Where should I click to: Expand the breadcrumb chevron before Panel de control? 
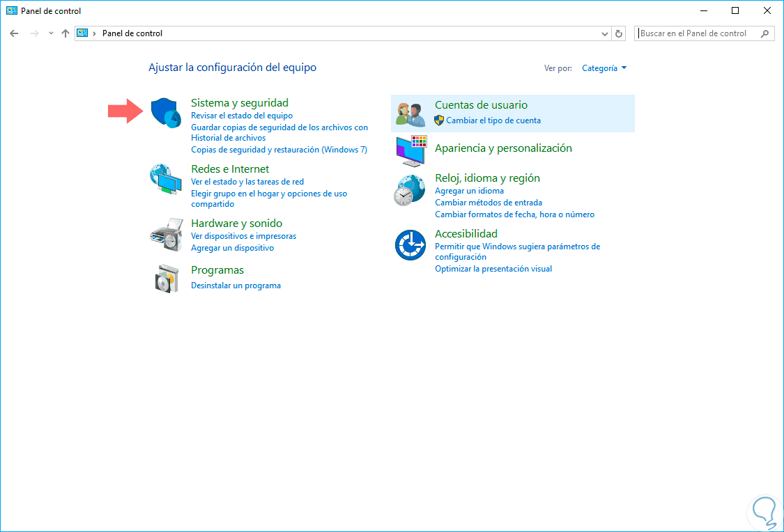[94, 33]
